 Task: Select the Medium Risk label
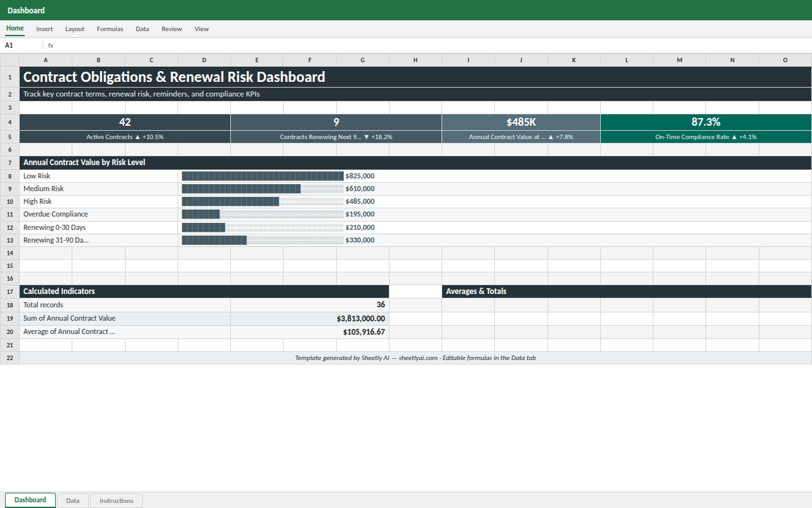[x=99, y=189]
